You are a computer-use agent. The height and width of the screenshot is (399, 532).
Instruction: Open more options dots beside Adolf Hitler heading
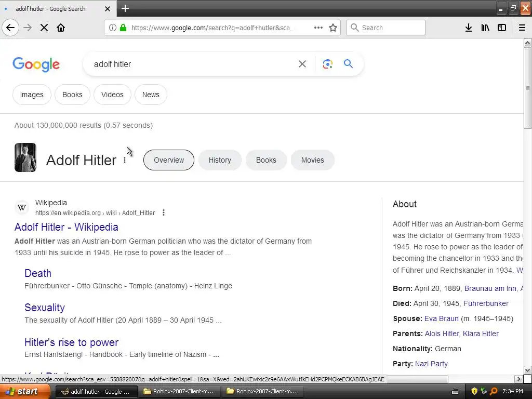125,160
